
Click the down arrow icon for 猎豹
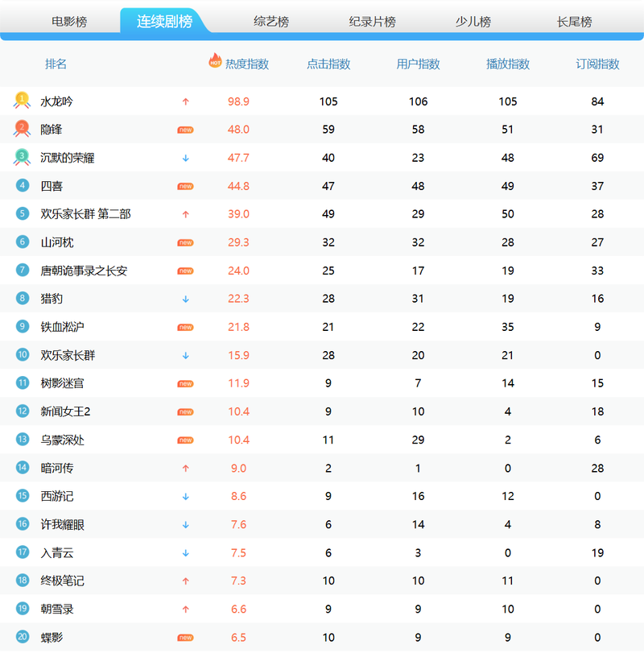(186, 299)
